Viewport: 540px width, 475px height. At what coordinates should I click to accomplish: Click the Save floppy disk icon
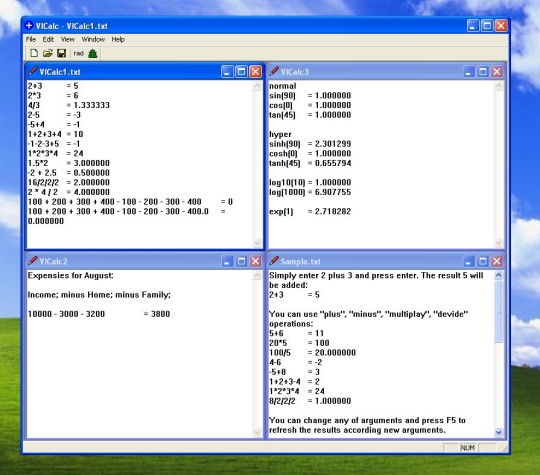61,53
